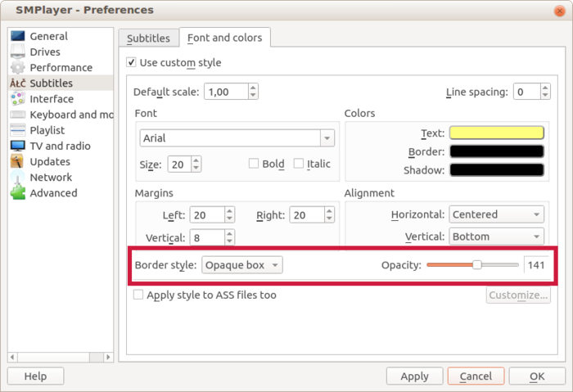Click the Opacity value field
The image size is (573, 392).
536,265
